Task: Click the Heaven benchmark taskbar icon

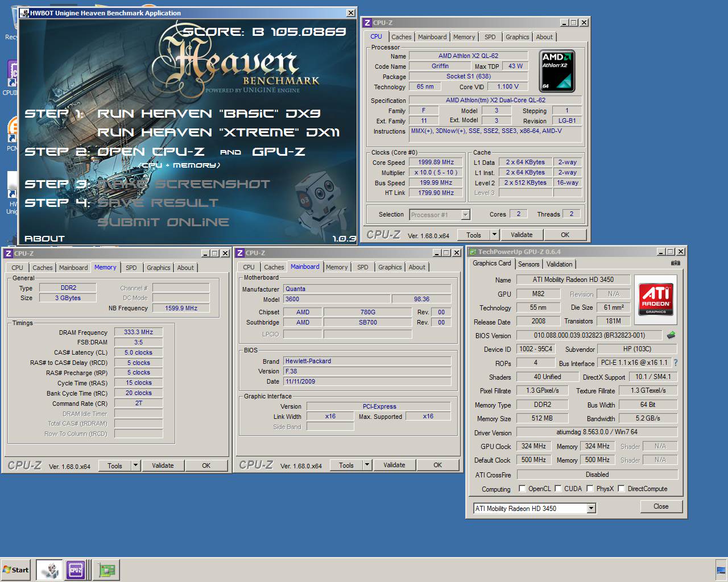Action: click(49, 569)
